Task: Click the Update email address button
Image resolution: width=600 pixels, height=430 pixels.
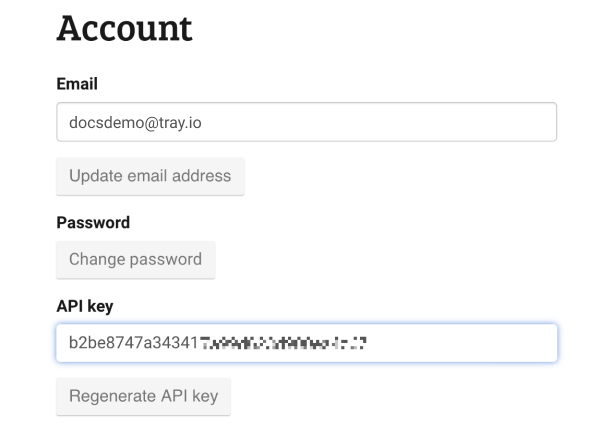Action: 150,176
